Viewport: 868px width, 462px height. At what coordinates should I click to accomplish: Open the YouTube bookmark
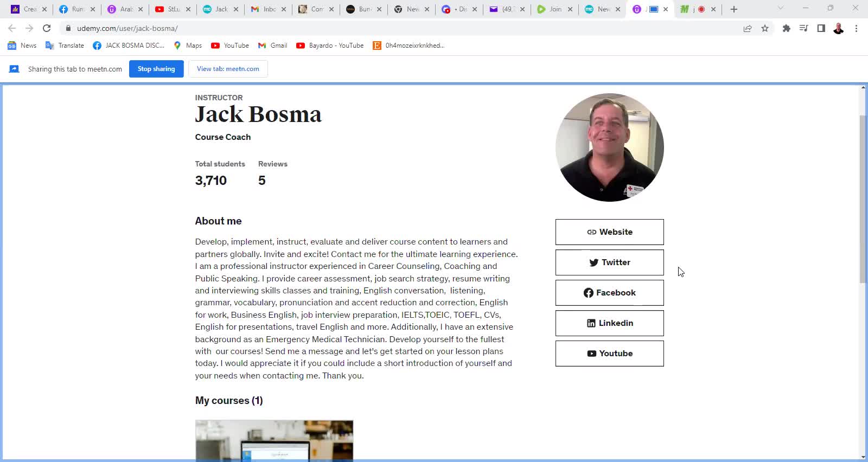230,46
